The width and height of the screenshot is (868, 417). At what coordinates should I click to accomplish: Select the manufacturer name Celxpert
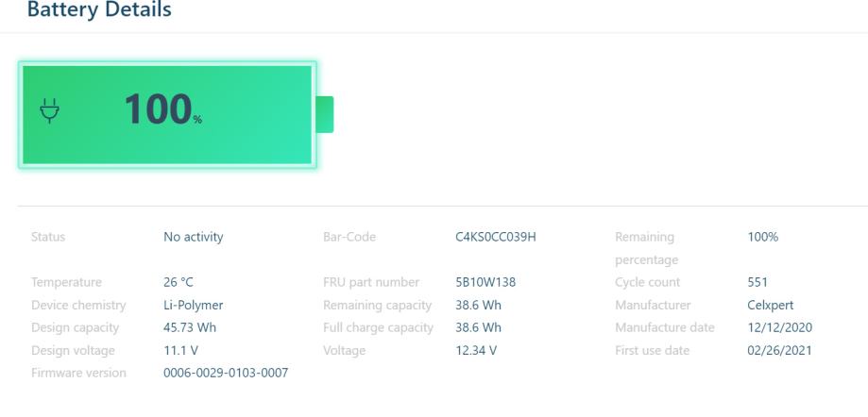[x=770, y=305]
